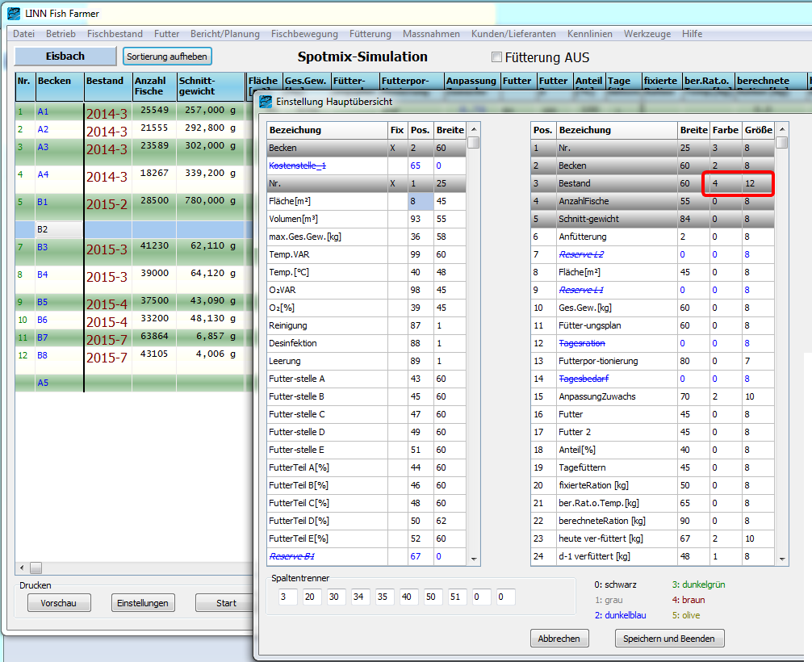
Task: Click the Breite header of right table
Action: 693,130
